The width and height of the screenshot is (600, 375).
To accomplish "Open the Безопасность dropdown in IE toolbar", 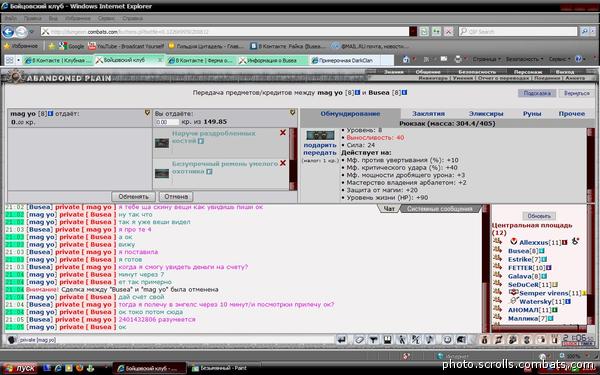I will pyautogui.click(x=524, y=59).
